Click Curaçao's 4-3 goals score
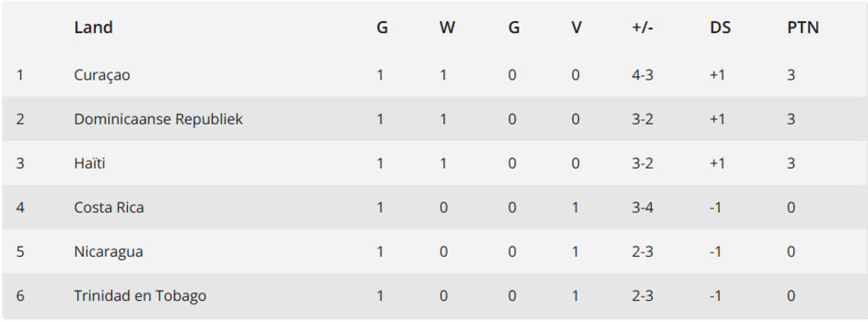 coord(643,75)
